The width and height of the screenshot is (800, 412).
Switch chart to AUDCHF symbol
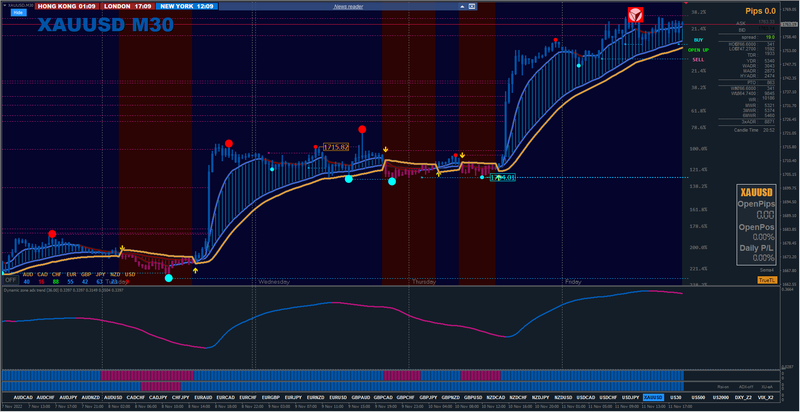45,397
